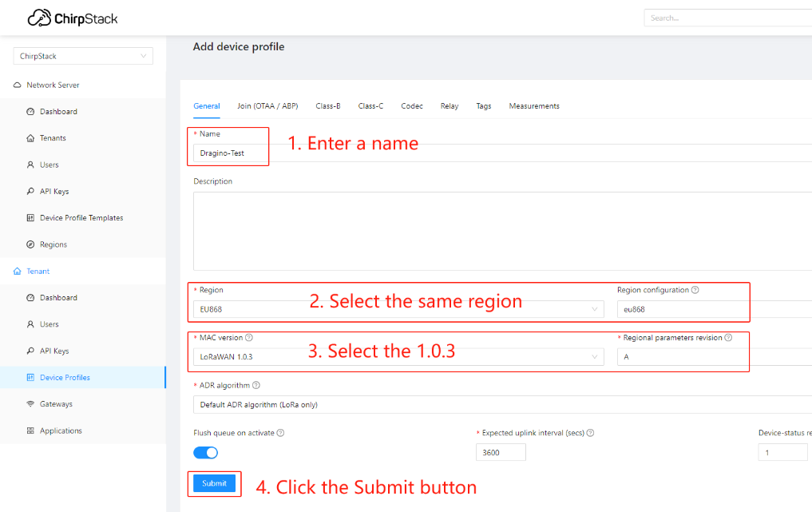
Task: Open the Gateways wifi icon
Action: 30,403
